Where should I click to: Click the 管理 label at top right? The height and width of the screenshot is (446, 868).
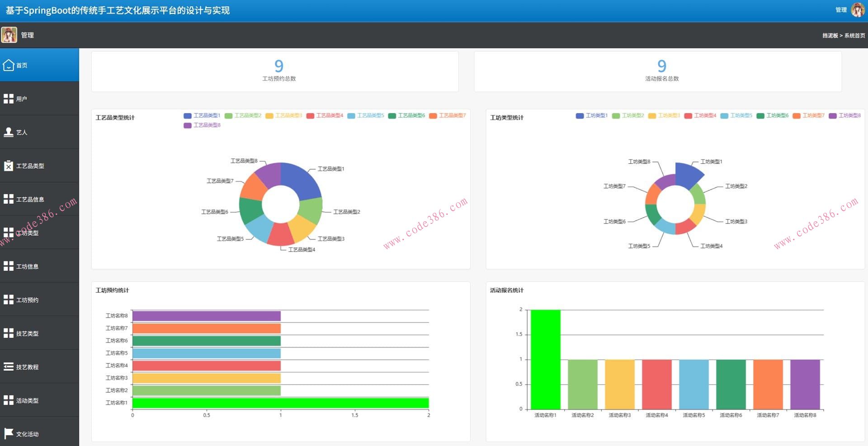[841, 9]
